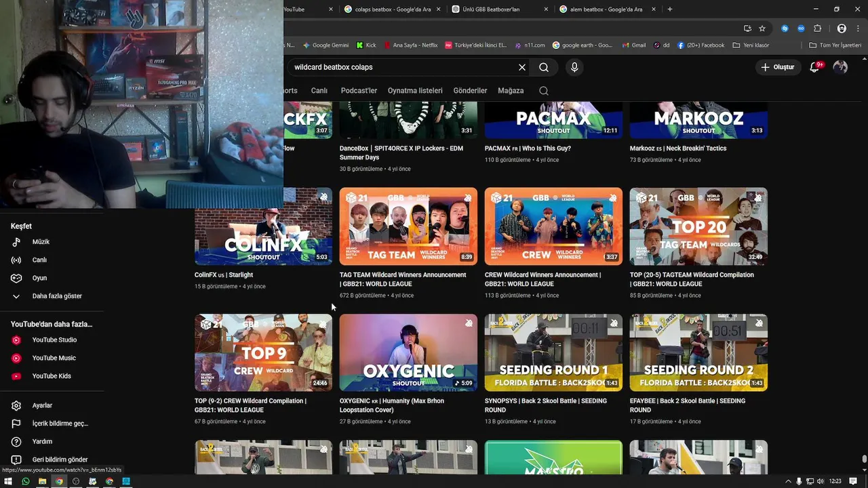Image resolution: width=868 pixels, height=488 pixels.
Task: Clear the search box with the X icon
Action: click(522, 67)
